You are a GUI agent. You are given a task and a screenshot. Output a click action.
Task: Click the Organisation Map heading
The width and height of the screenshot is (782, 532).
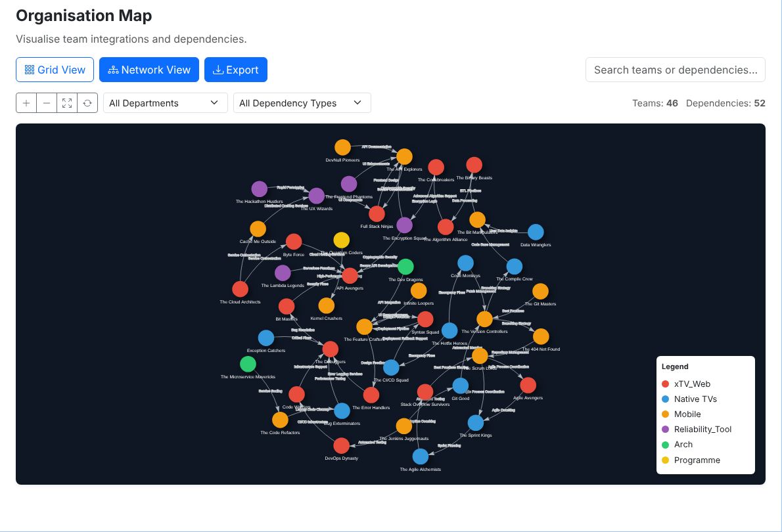coord(84,16)
